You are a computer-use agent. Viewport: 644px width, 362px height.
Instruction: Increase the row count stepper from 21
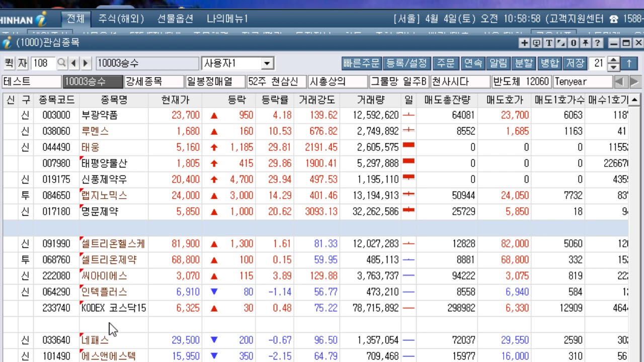(x=613, y=60)
